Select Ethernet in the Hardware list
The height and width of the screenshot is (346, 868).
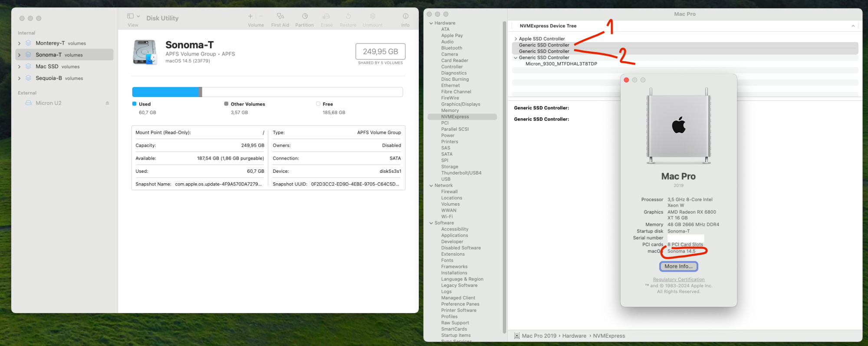[450, 86]
